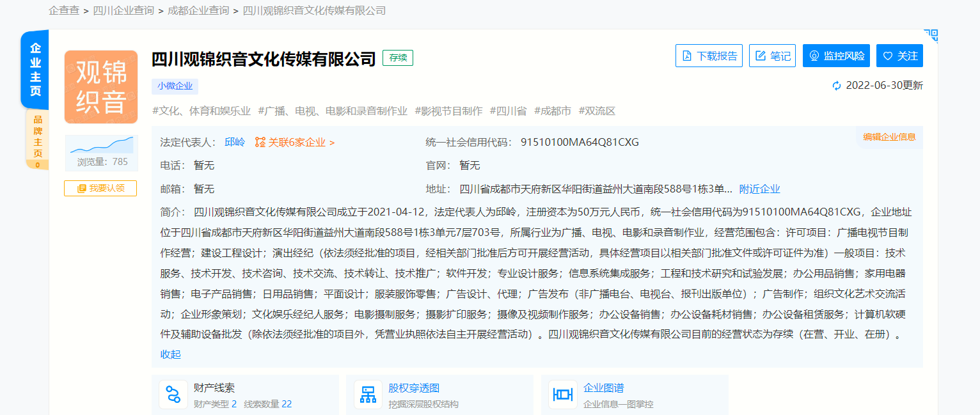
Task: Click hashtag #双流区
Action: [597, 111]
